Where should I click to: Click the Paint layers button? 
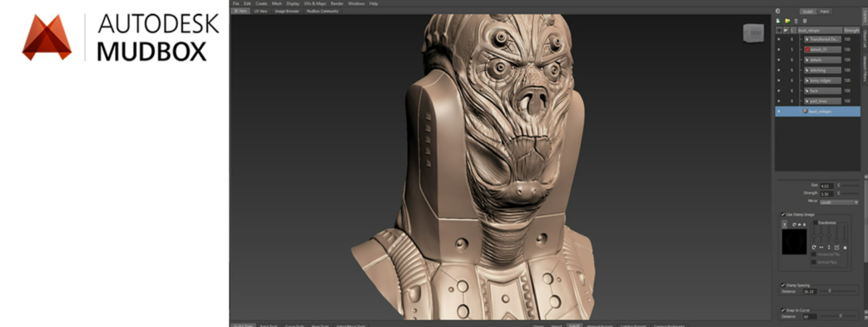click(825, 11)
